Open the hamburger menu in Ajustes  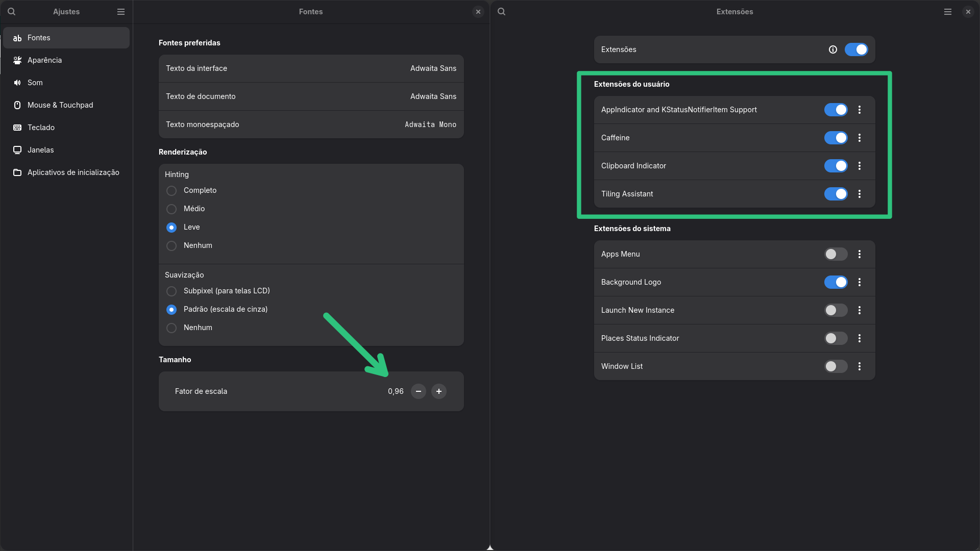[x=121, y=11]
